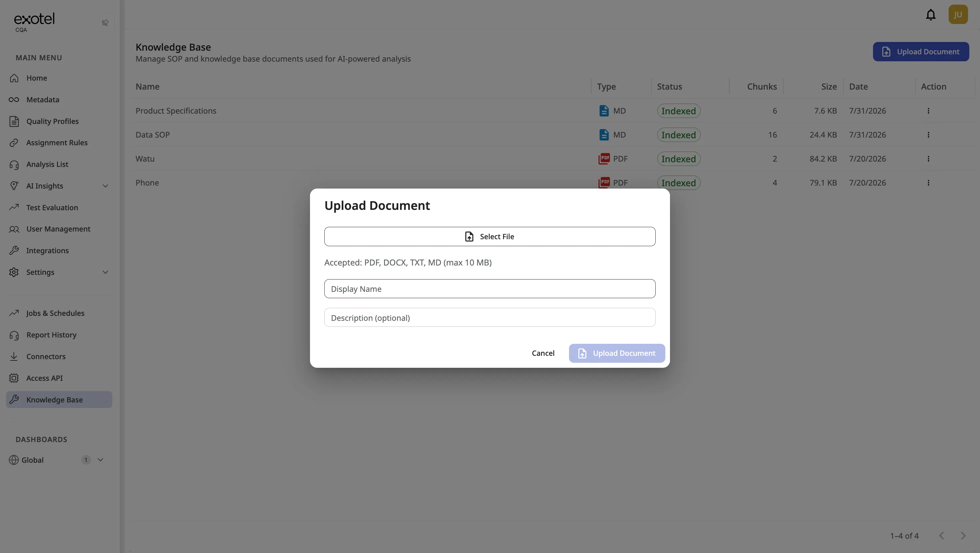Click the Metadata infinity icon
Screen dimensions: 980x553
pyautogui.click(x=14, y=100)
